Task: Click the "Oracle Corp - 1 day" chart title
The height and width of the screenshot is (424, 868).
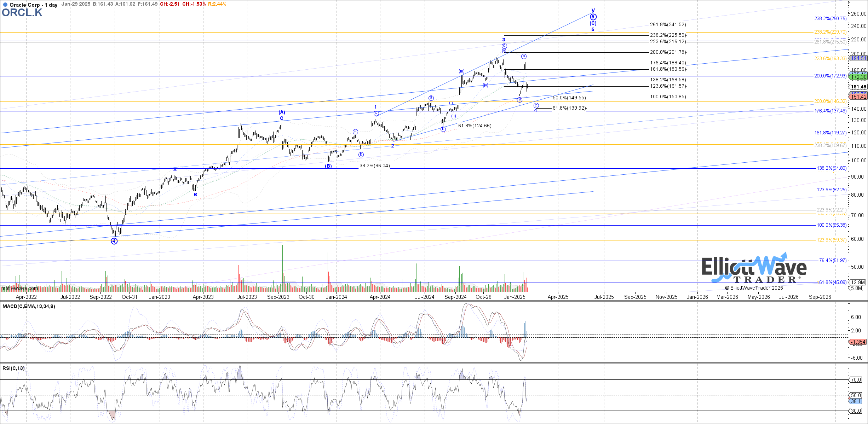Action: point(34,5)
